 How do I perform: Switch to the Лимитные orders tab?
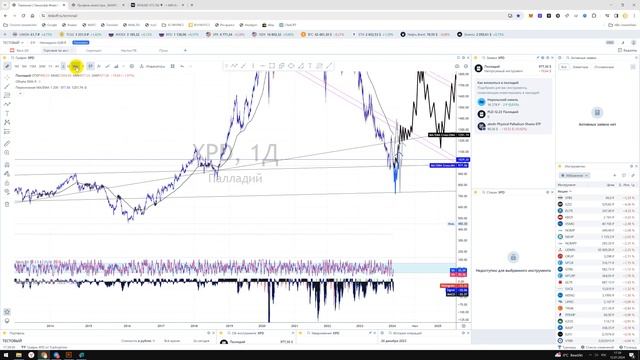(x=580, y=67)
